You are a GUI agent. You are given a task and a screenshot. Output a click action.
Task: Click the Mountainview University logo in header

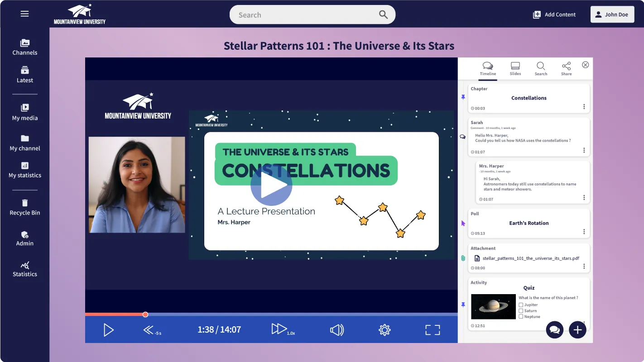pyautogui.click(x=80, y=14)
